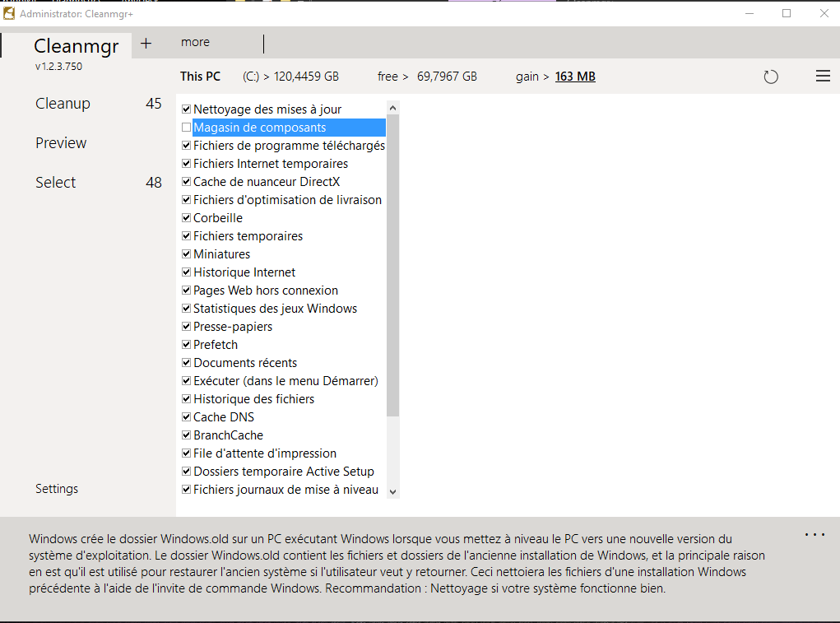Toggle Cache de nuanceur DirectX checkbox

tap(187, 182)
